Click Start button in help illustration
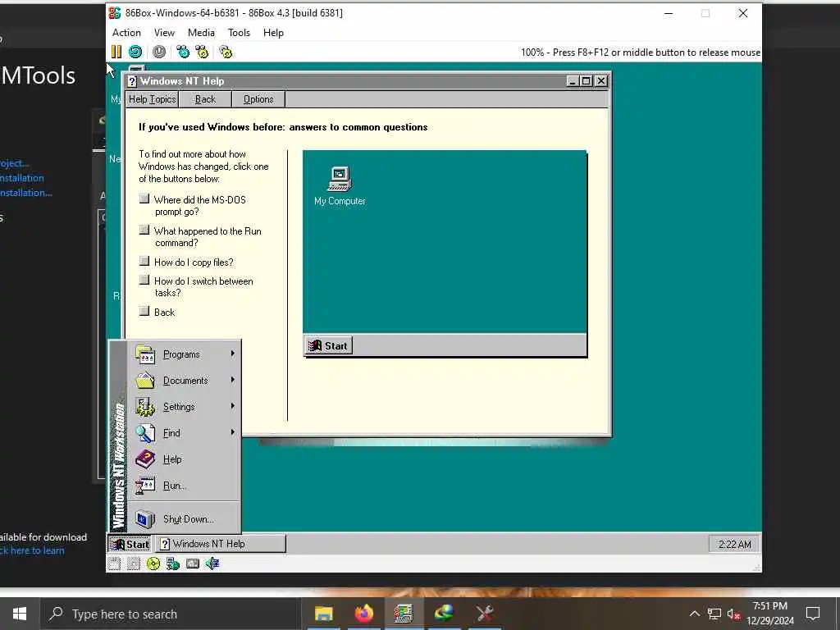The height and width of the screenshot is (630, 840). click(x=328, y=346)
